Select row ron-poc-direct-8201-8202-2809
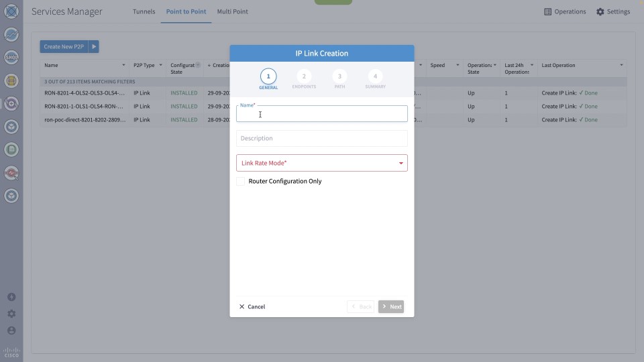The width and height of the screenshot is (644, 362). pyautogui.click(x=333, y=120)
